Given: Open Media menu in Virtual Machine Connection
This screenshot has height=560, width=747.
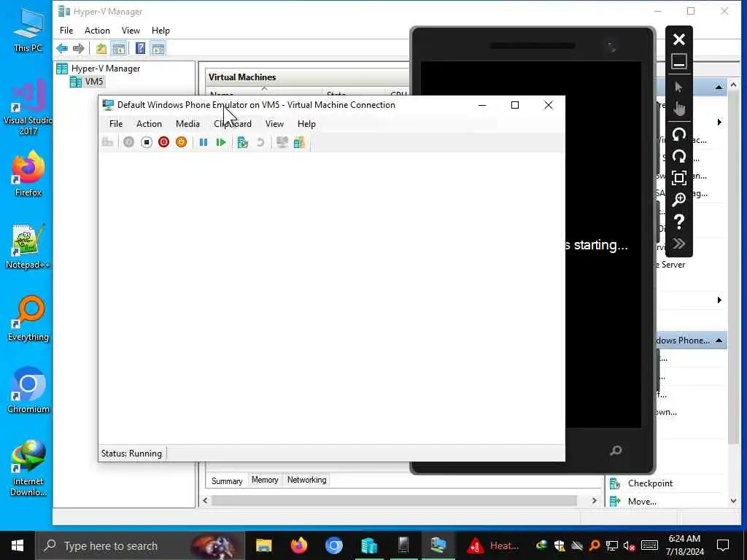Looking at the screenshot, I should pos(187,124).
